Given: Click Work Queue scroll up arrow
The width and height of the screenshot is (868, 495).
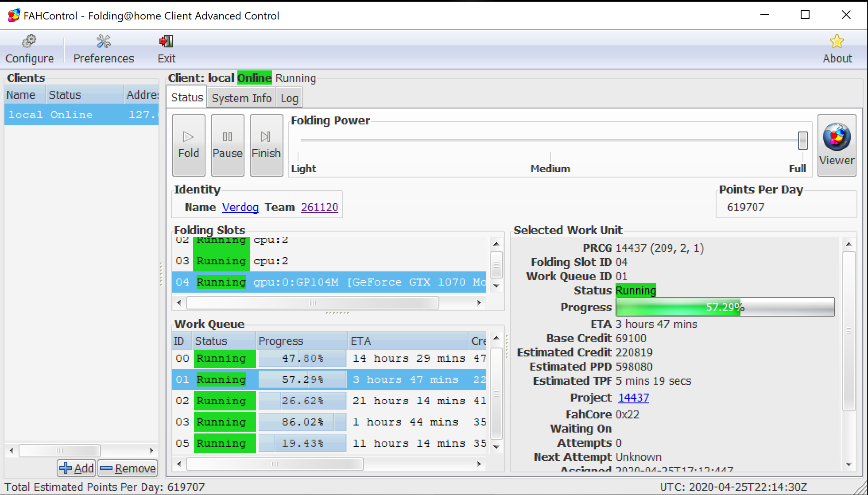Looking at the screenshot, I should click(x=496, y=338).
